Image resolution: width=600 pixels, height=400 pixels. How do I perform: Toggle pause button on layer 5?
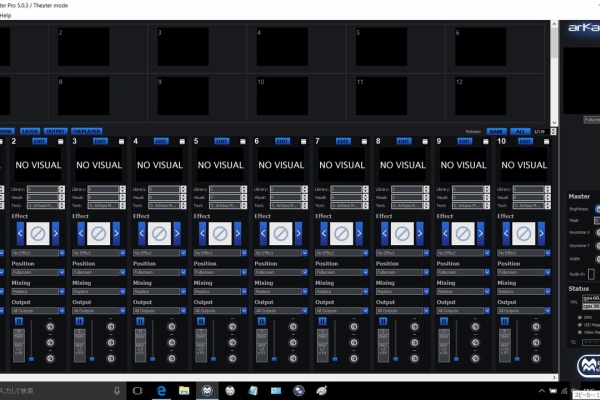pyautogui.click(x=201, y=321)
